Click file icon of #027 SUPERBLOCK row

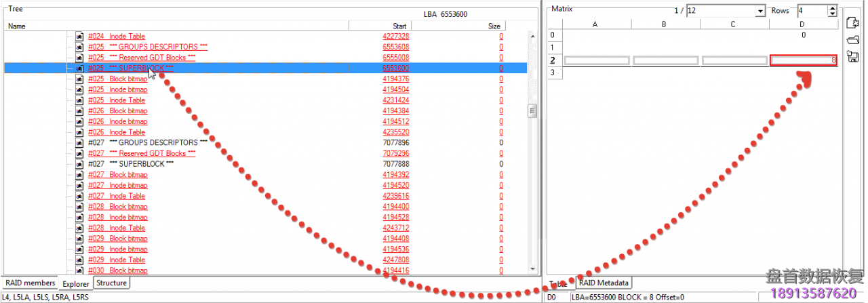tap(79, 164)
